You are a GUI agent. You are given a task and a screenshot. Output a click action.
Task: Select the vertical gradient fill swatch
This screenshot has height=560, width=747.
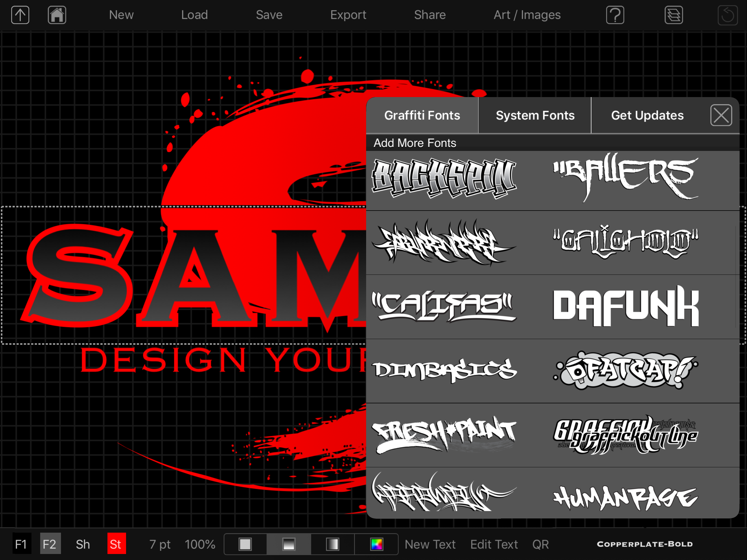pos(289,544)
